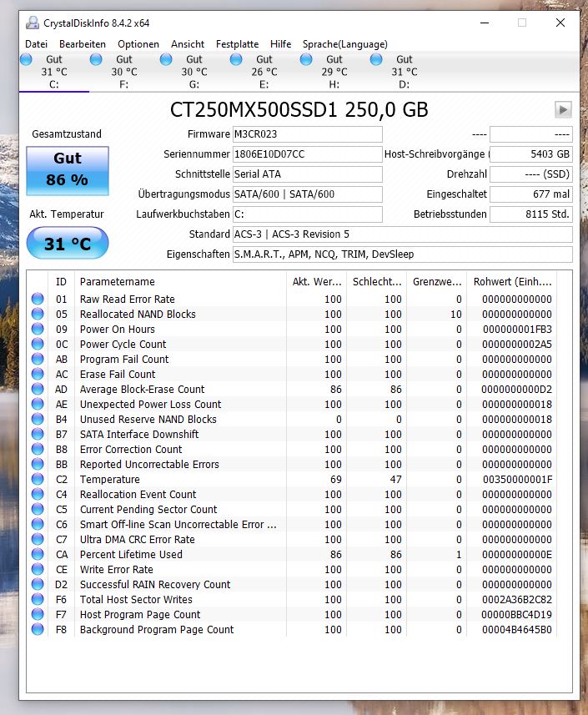Click the Parametername column header
This screenshot has height=715, width=588.
pyautogui.click(x=181, y=282)
